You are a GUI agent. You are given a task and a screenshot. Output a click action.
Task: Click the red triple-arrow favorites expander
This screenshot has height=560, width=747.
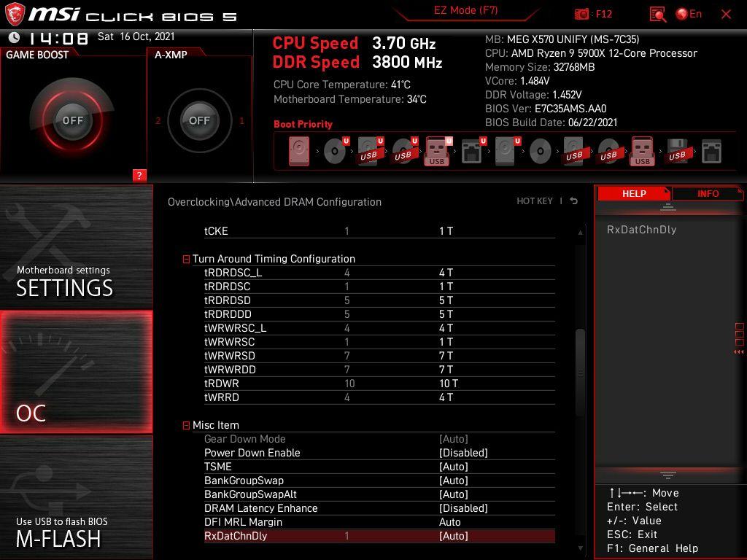click(x=738, y=352)
